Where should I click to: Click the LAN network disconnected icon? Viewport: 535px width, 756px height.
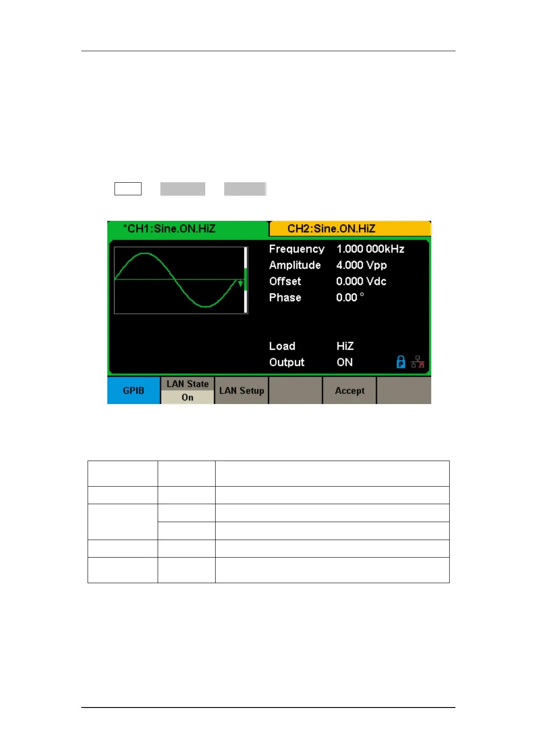tap(418, 362)
